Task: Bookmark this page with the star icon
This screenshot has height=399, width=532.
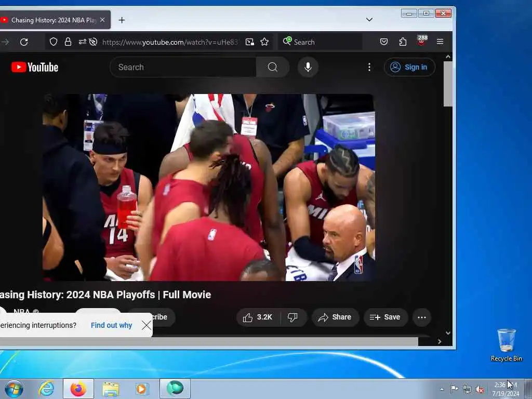Action: click(264, 42)
